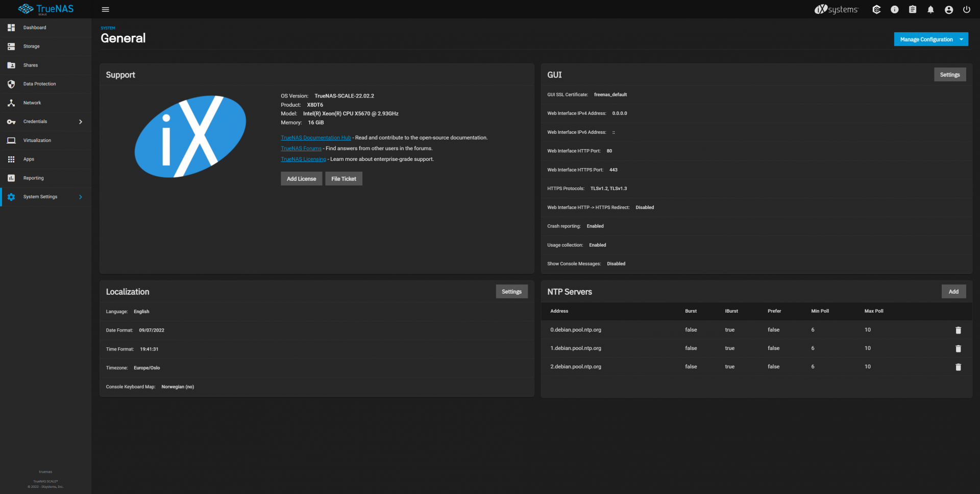This screenshot has height=494, width=980.
Task: Click the freenas_default certificate value
Action: [x=610, y=95]
